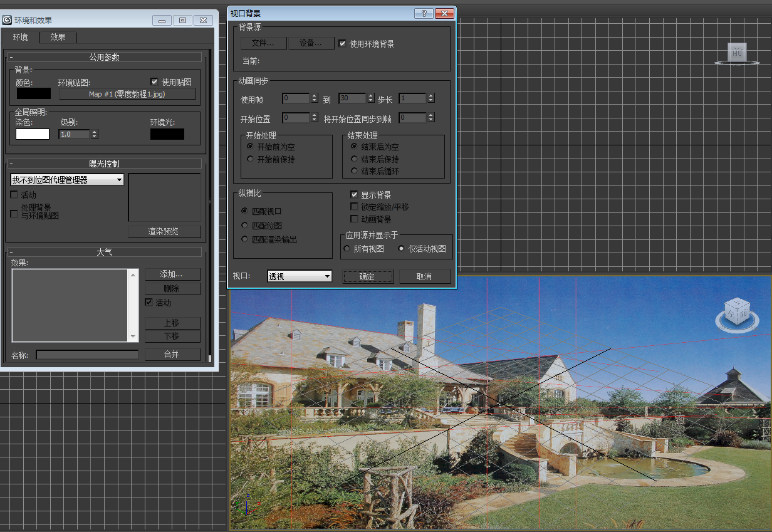Image resolution: width=772 pixels, height=532 pixels.
Task: Choose 所有视图 radio button
Action: pos(347,249)
